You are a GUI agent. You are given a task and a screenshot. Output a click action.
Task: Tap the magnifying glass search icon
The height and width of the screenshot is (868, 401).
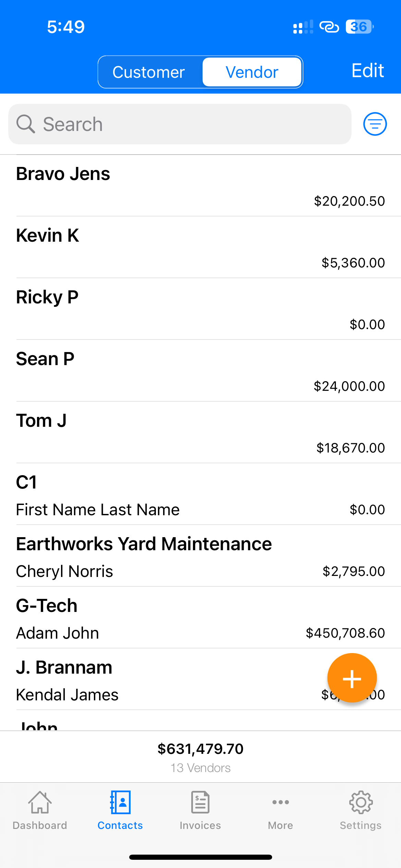coord(26,124)
